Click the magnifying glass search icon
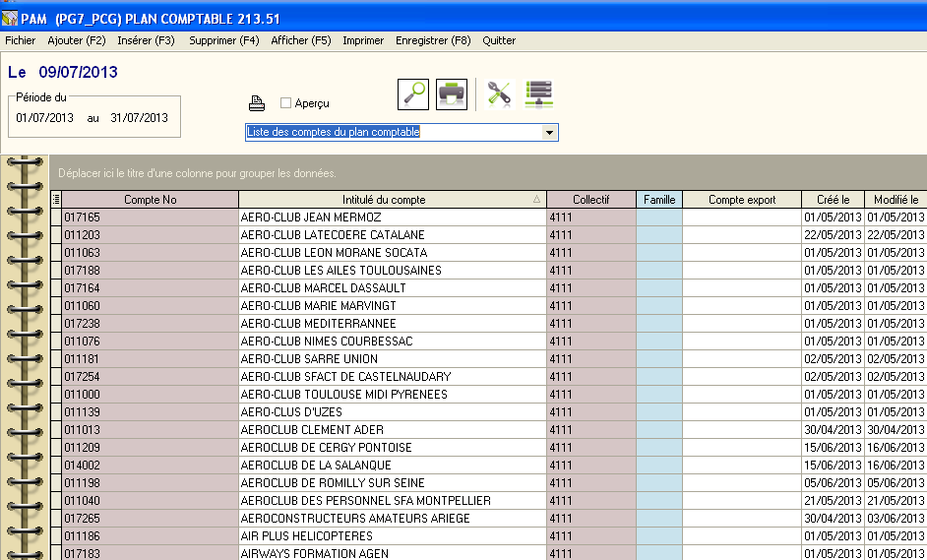This screenshot has width=927, height=560. point(413,94)
